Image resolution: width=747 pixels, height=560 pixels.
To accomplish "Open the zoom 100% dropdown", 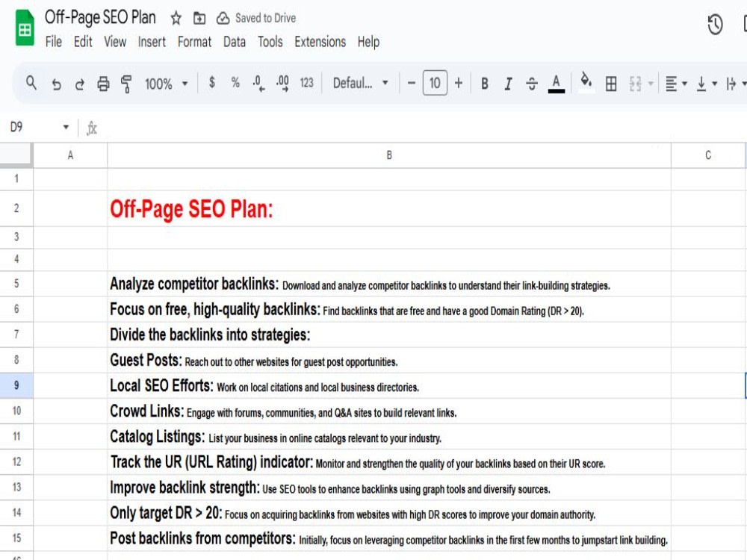I will (x=167, y=84).
